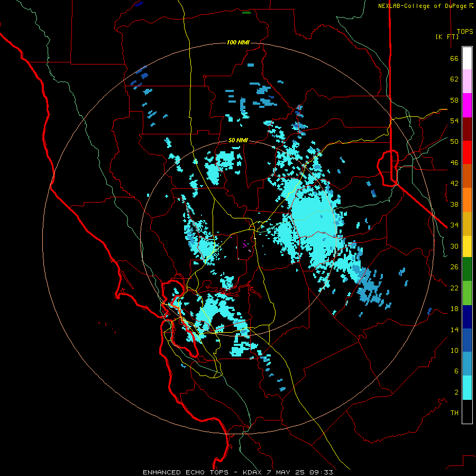Screen dimensions: 476x476
Task: Select the bright red legend swatch
Action: pyautogui.click(x=467, y=152)
